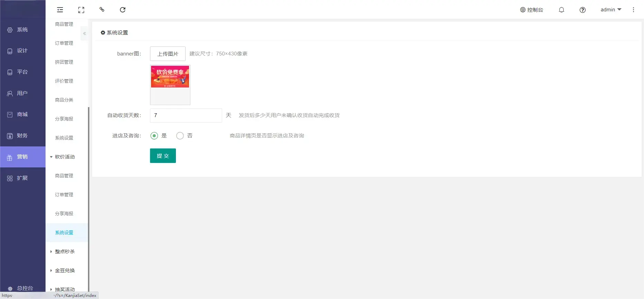644x299 pixels.
Task: Focus the 自动收货天数 input field
Action: 186,115
